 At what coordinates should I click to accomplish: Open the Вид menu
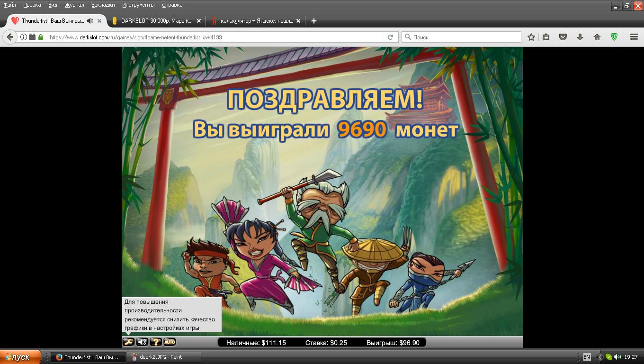[x=53, y=5]
